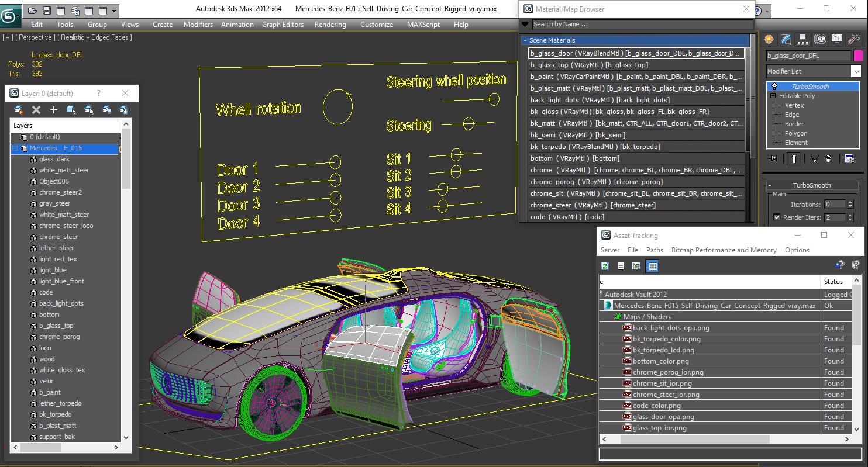This screenshot has width=868, height=467.
Task: Click the Save File floppy icon
Action: (47, 11)
